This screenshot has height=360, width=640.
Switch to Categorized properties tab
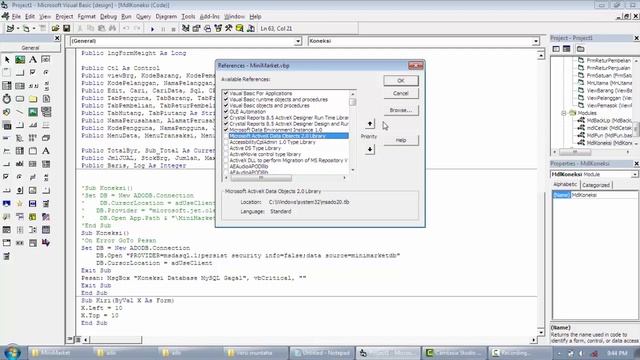(x=596, y=185)
